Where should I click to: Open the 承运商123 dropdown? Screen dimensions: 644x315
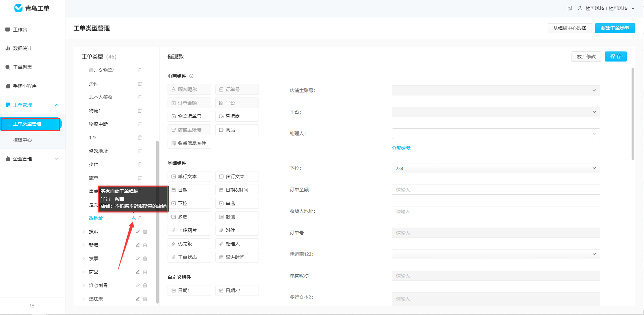click(496, 254)
